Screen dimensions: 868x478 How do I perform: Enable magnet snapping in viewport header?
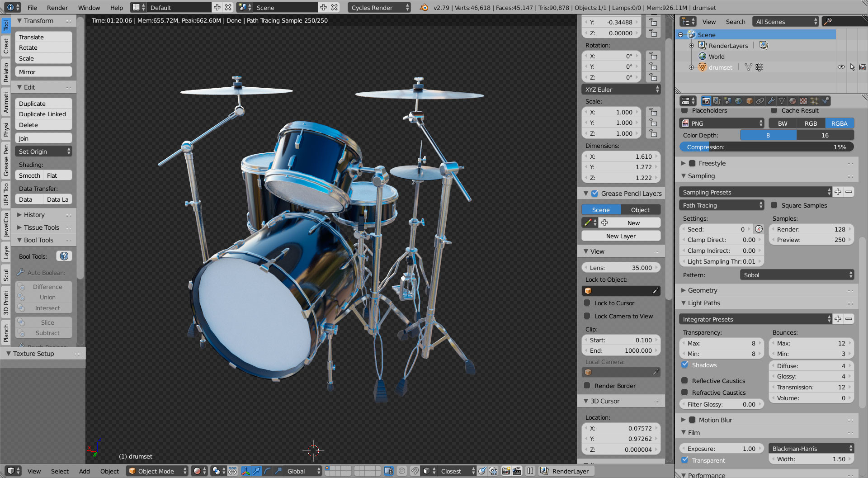point(415,471)
